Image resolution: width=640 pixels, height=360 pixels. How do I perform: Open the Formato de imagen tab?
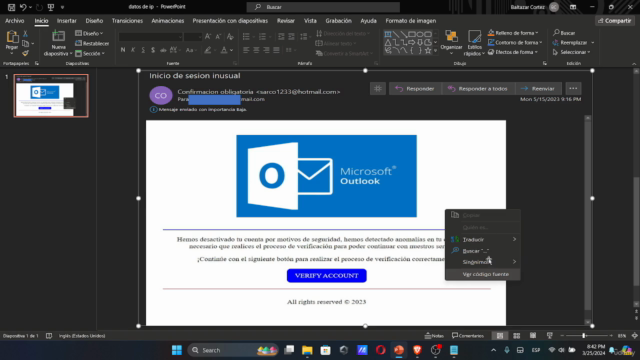[x=411, y=21]
